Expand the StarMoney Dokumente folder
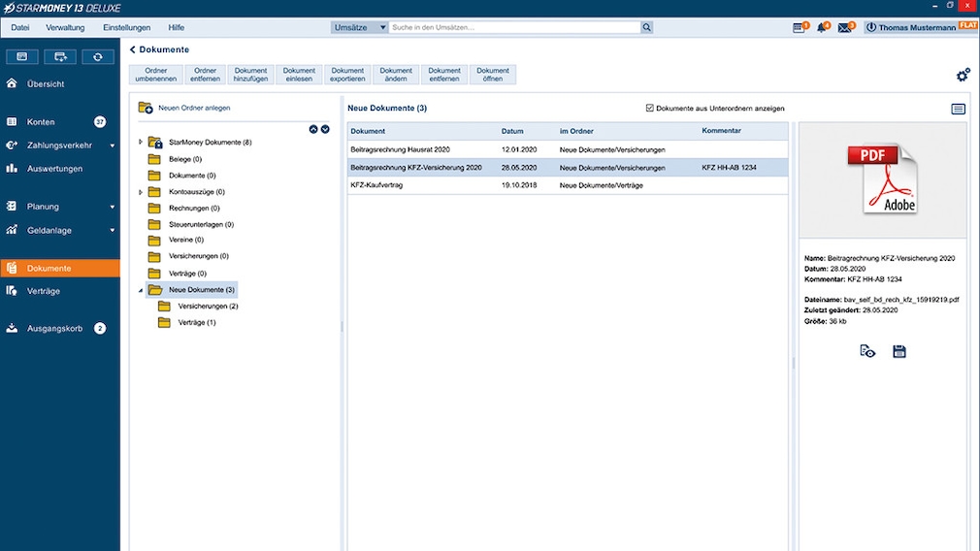Viewport: 980px width, 551px height. (141, 143)
